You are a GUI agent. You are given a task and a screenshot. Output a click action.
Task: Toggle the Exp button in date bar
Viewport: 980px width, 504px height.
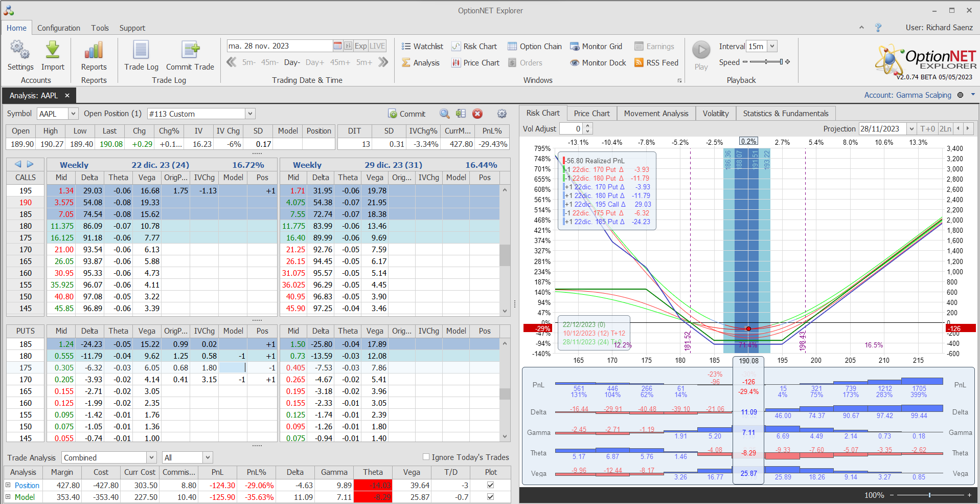tap(361, 46)
